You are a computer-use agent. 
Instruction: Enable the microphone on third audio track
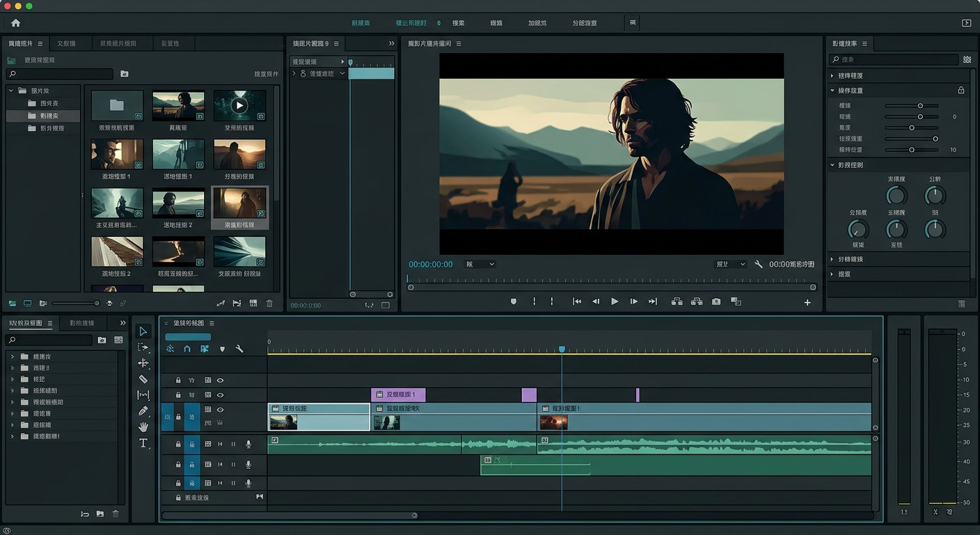[248, 483]
